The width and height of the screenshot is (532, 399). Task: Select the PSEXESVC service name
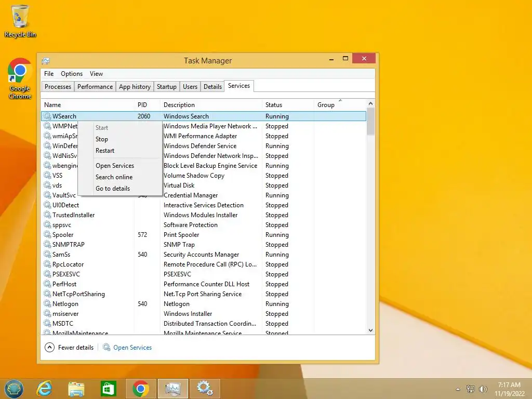[66, 274]
